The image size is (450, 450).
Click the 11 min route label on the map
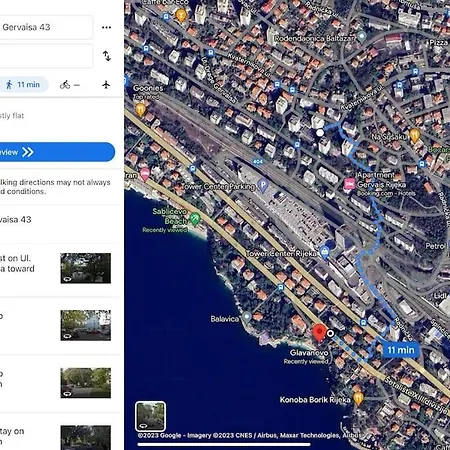tap(401, 350)
